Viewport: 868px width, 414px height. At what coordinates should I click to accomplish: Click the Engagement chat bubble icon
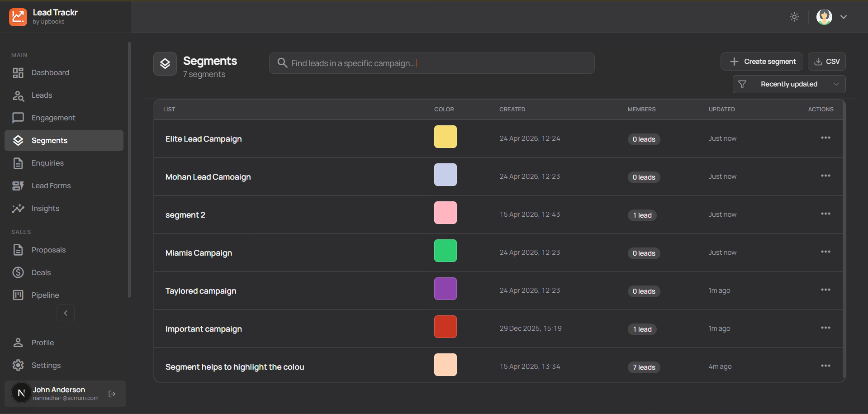coord(18,118)
